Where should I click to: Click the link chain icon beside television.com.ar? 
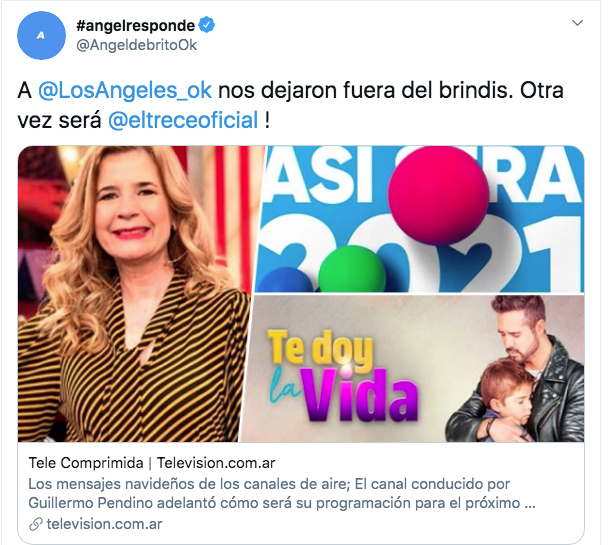click(36, 524)
